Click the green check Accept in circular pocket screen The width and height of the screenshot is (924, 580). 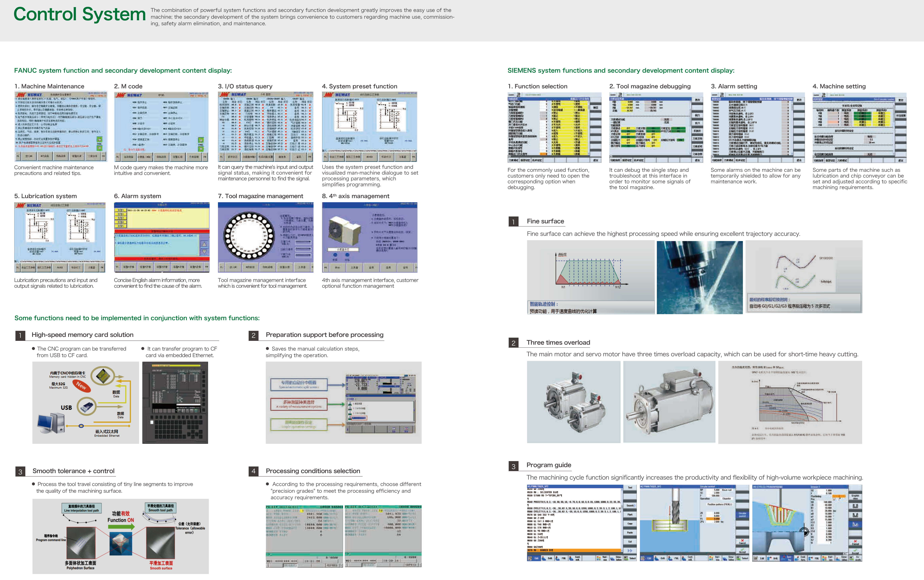pos(743,551)
